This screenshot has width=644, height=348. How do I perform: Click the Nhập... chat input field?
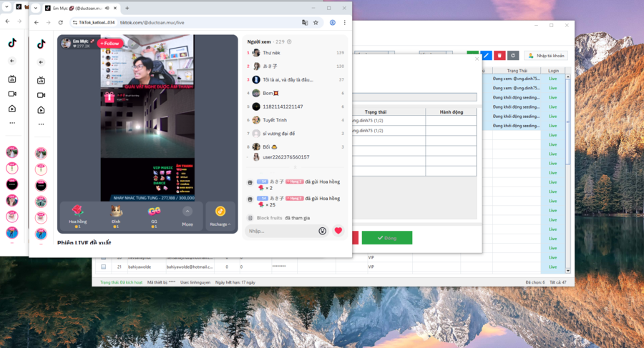pos(282,231)
